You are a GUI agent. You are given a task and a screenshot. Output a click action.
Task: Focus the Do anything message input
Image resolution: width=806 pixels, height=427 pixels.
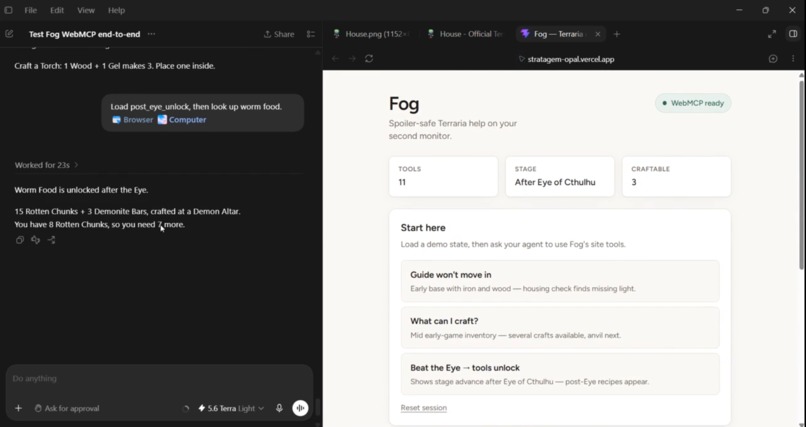(x=159, y=379)
